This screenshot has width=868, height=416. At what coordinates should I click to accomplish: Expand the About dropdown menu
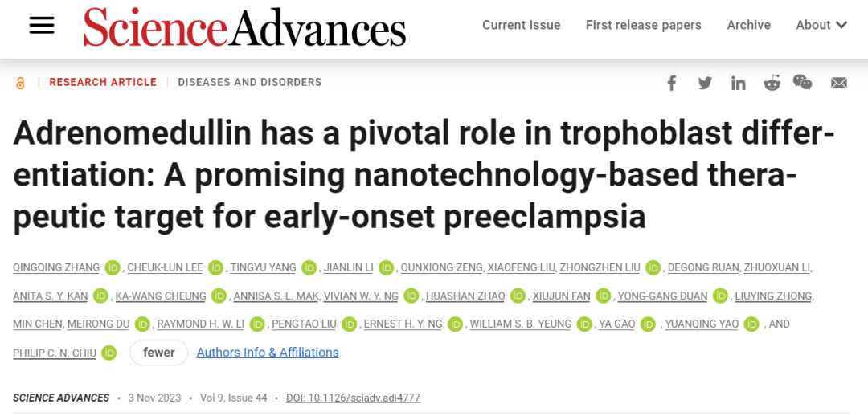(x=821, y=25)
